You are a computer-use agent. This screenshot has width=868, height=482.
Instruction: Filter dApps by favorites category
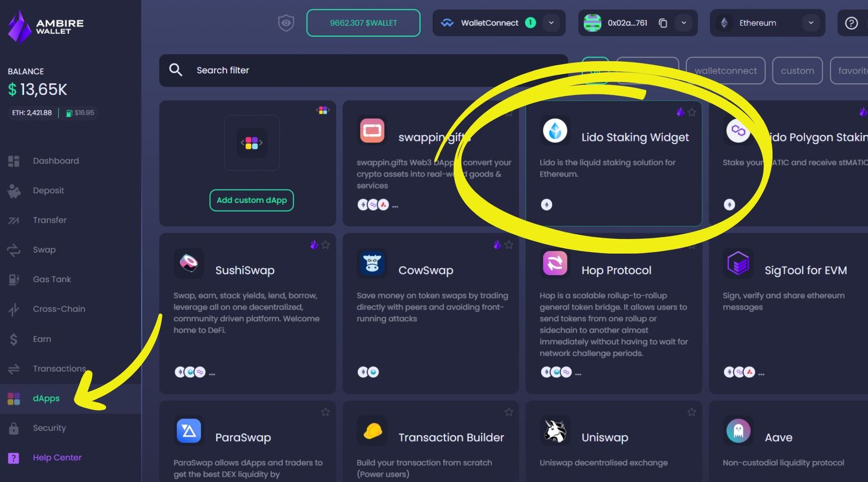[850, 70]
